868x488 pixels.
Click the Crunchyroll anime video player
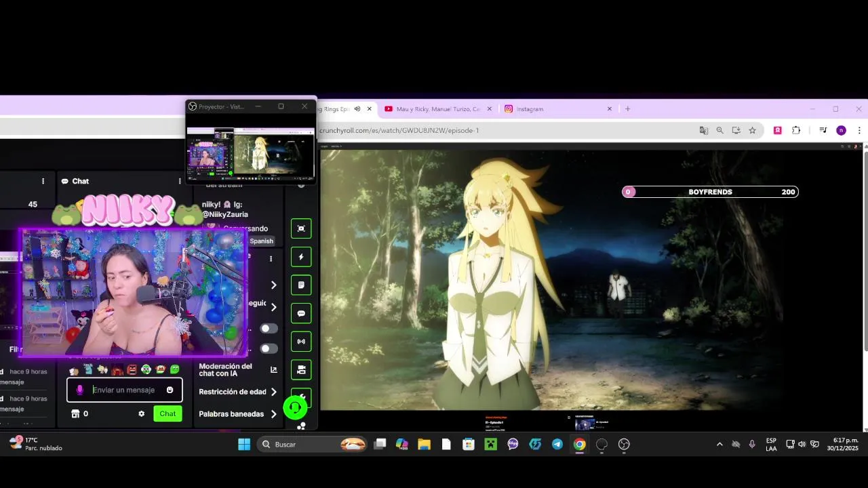591,280
